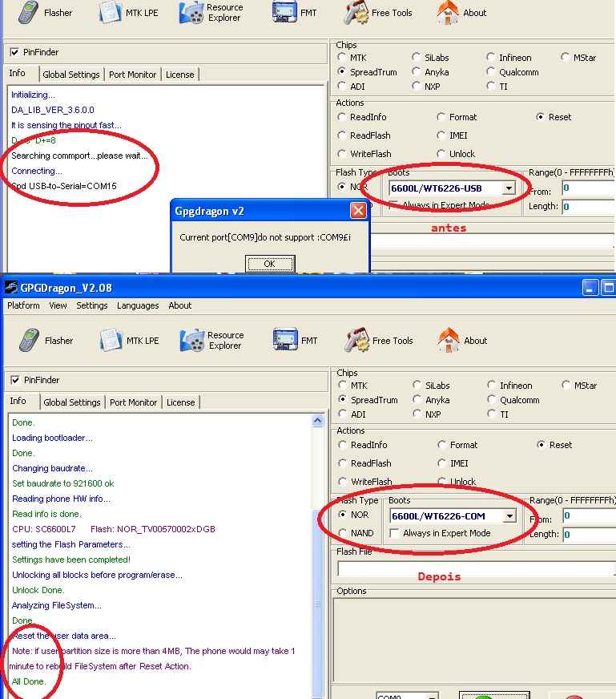The width and height of the screenshot is (616, 699).
Task: Click the From range field in upper window
Action: click(589, 188)
